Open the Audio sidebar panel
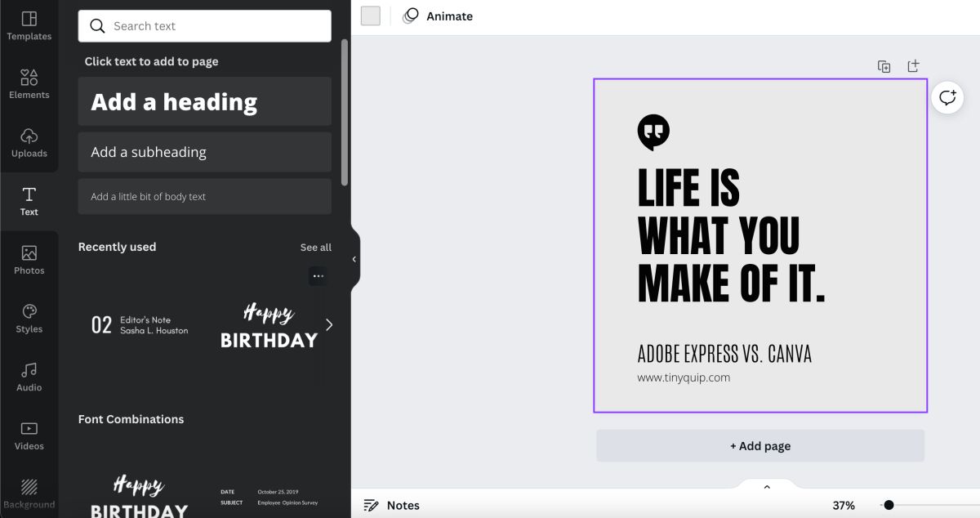Screen dimensions: 980x518 click(x=29, y=377)
